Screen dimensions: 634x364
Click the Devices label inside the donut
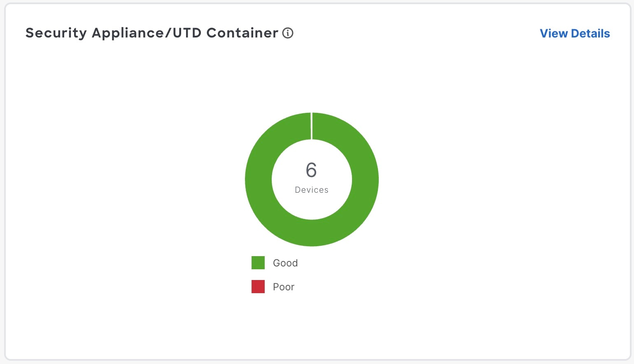click(x=312, y=190)
